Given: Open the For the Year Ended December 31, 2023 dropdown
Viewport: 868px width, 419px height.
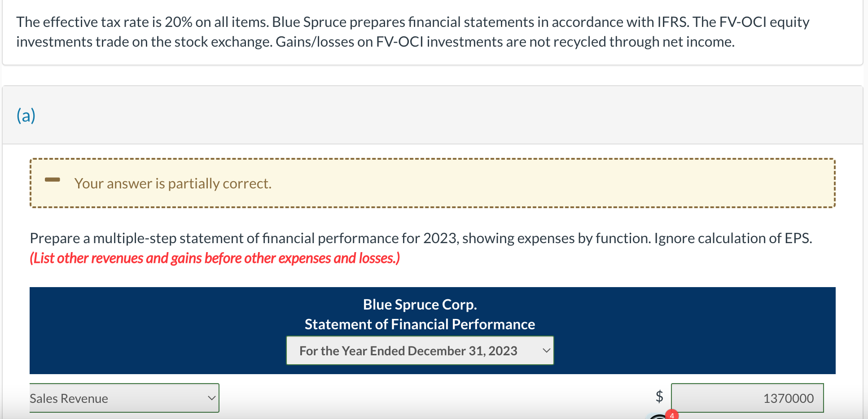Looking at the screenshot, I should coord(420,350).
